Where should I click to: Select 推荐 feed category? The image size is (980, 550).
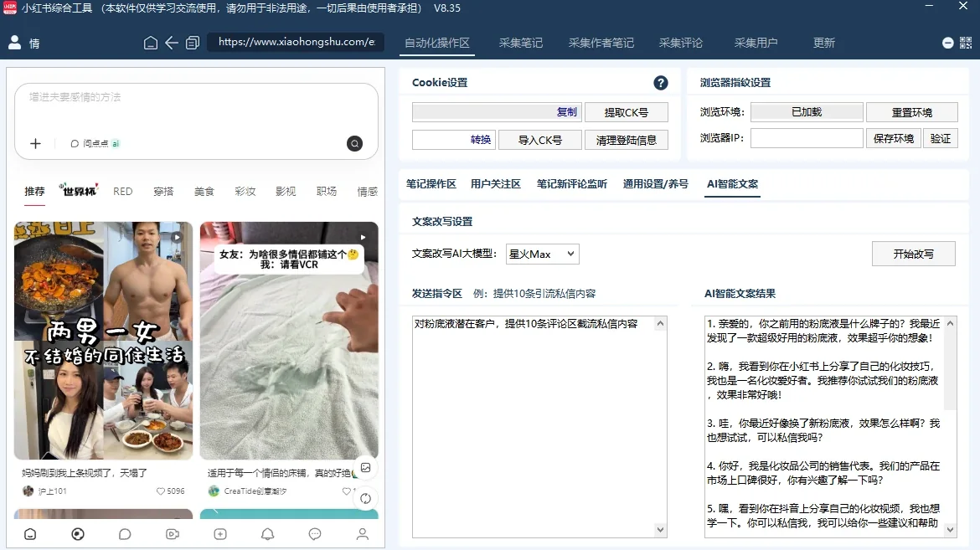pyautogui.click(x=34, y=191)
